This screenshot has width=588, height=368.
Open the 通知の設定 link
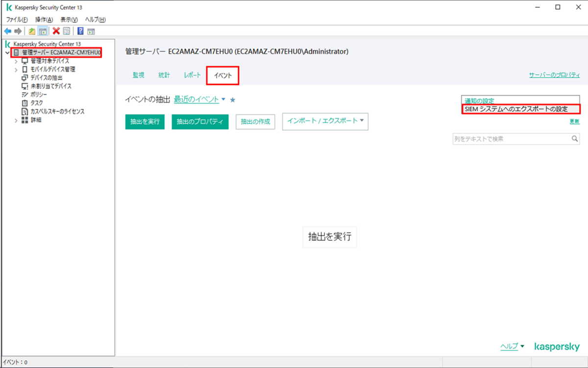(479, 101)
